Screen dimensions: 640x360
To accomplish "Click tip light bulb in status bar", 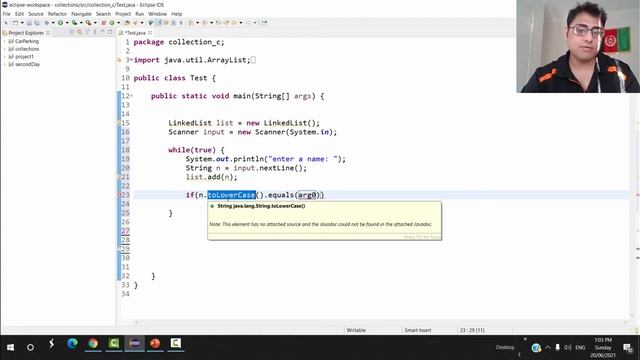I will point(636,330).
